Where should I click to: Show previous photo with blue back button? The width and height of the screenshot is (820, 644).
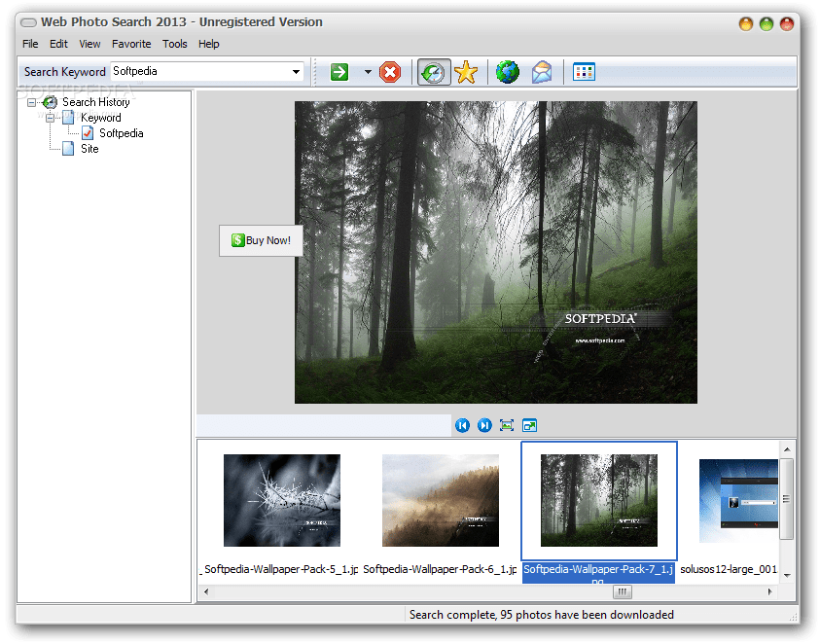(462, 425)
